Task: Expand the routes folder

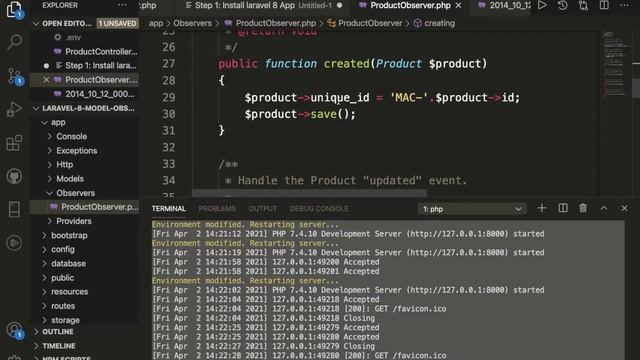Action: [x=44, y=306]
